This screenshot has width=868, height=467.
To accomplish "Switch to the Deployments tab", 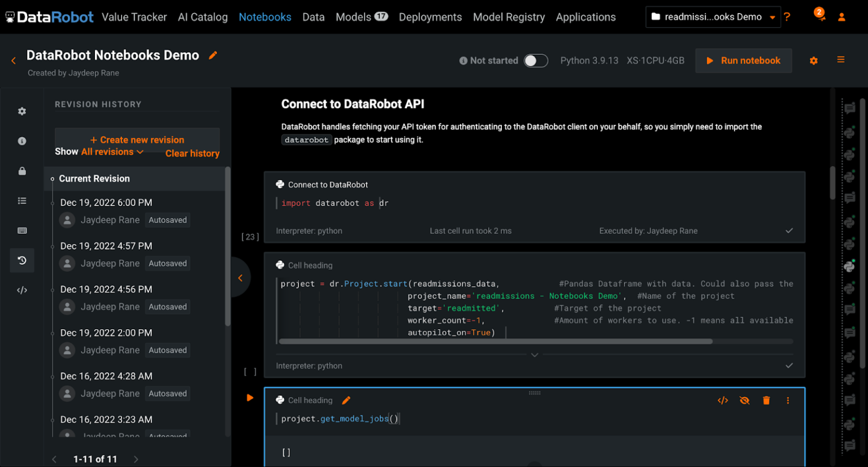I will pos(430,17).
